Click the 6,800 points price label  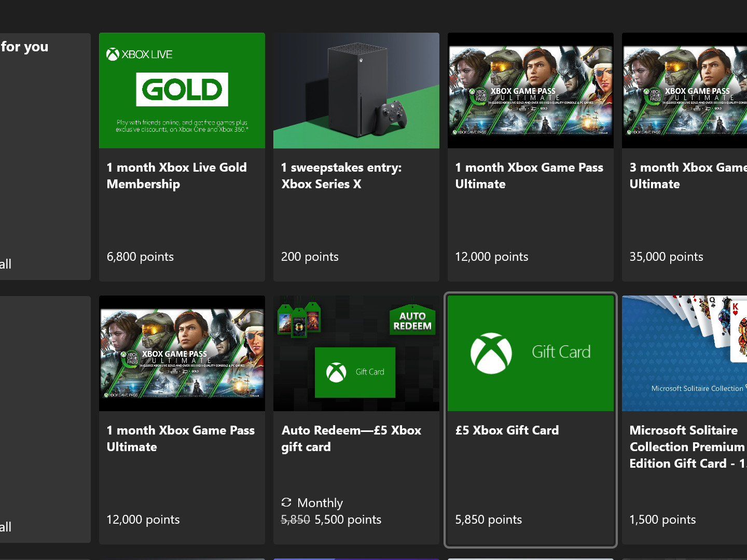pyautogui.click(x=140, y=257)
